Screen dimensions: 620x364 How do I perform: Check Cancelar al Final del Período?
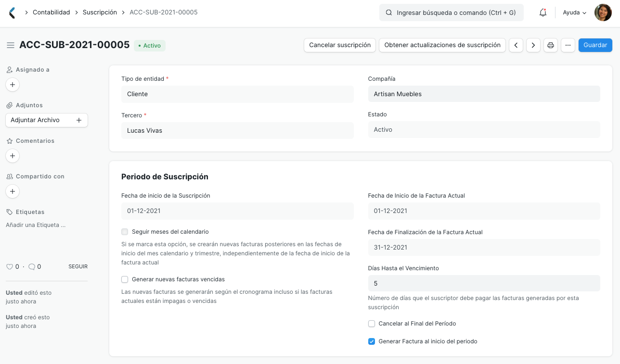click(x=372, y=324)
